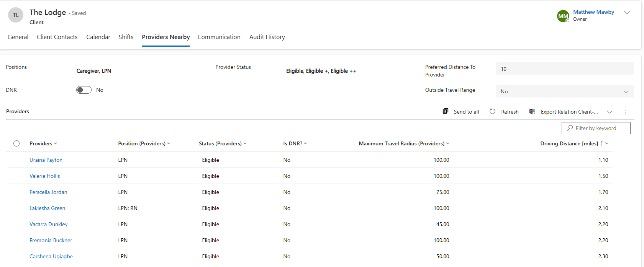
Task: Select the Providers Nearby tab
Action: click(x=166, y=37)
